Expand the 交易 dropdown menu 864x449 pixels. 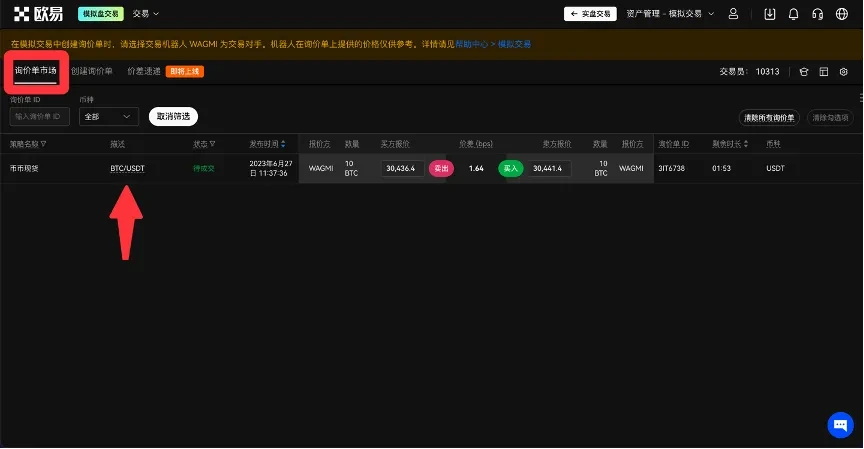[x=146, y=14]
